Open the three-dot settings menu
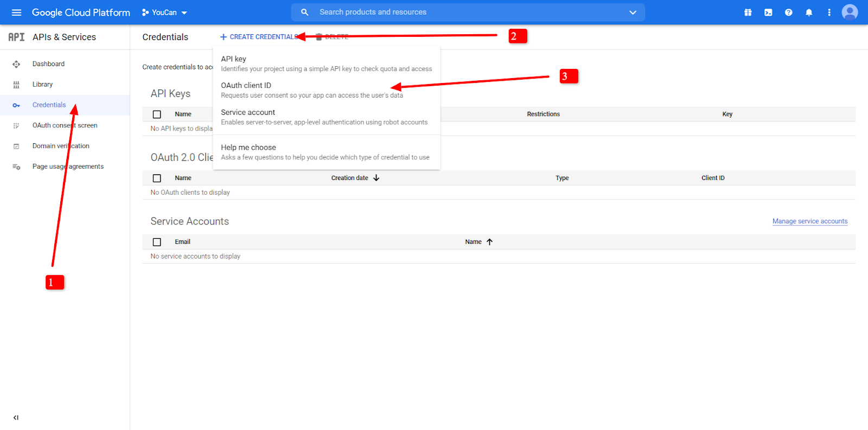 pos(829,12)
